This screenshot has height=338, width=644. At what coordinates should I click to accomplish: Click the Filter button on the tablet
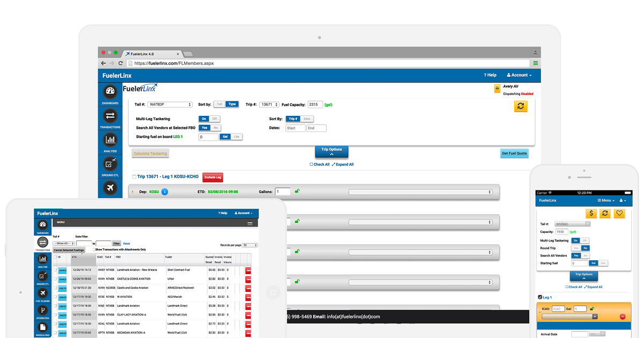116,244
